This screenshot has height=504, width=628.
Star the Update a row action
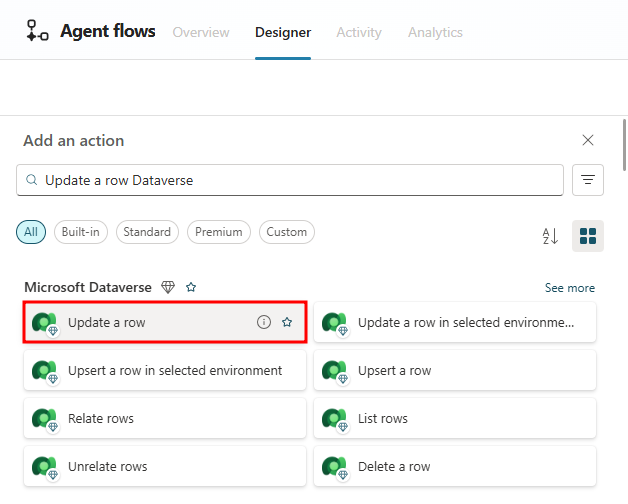[287, 322]
